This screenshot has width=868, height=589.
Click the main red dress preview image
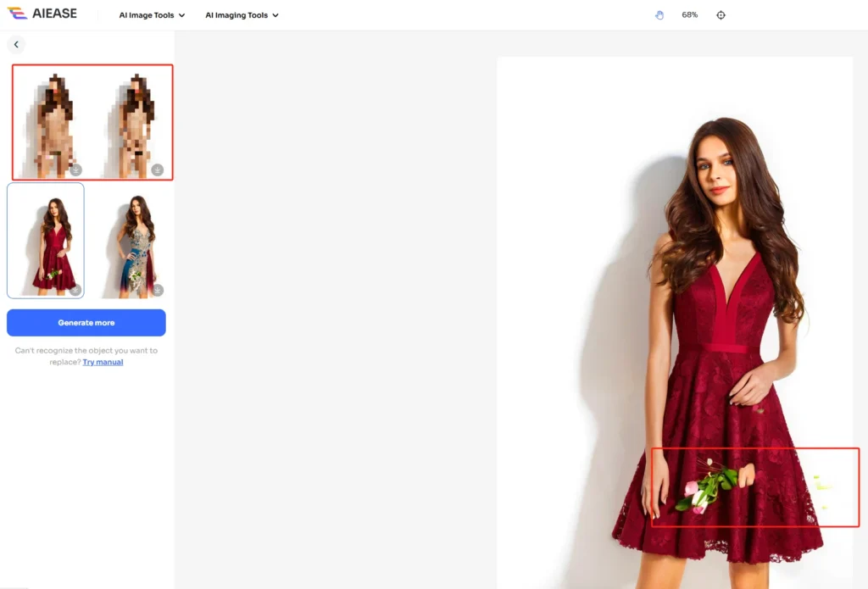tap(675, 323)
